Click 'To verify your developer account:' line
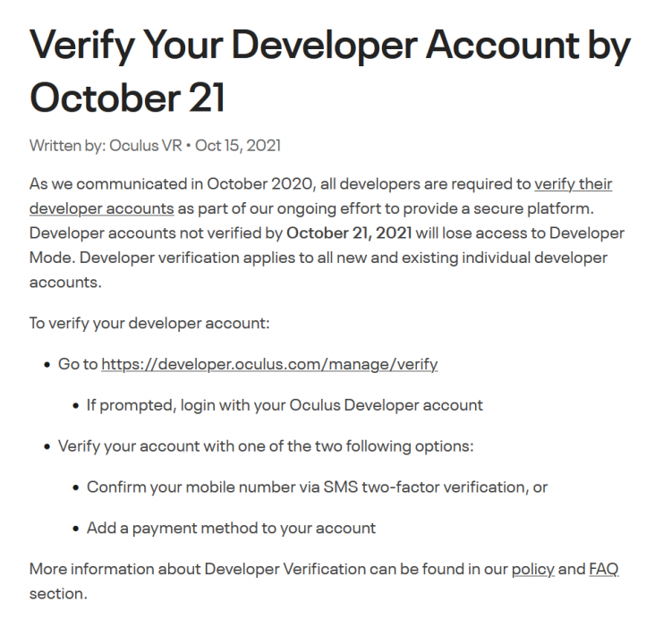 pyautogui.click(x=149, y=323)
